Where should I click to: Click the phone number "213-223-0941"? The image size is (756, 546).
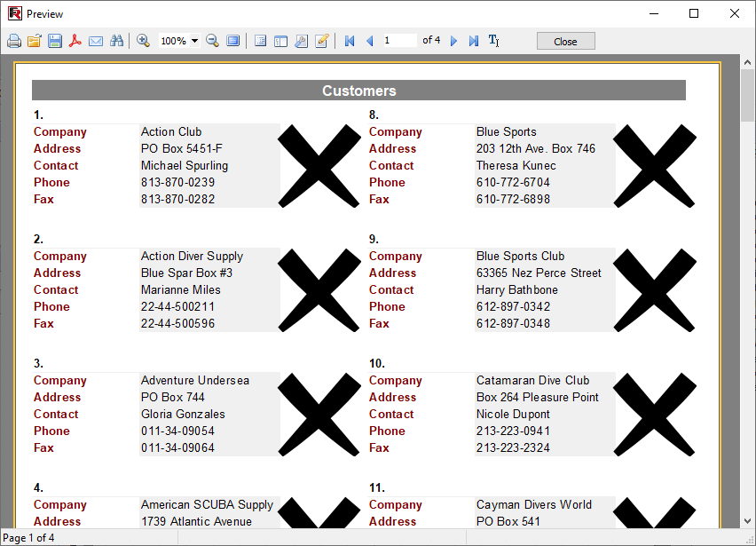(514, 431)
